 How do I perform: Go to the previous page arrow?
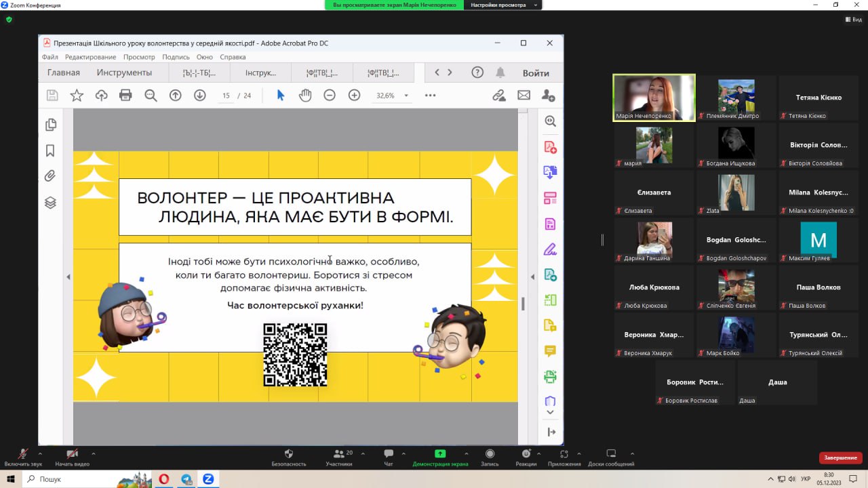(x=175, y=96)
